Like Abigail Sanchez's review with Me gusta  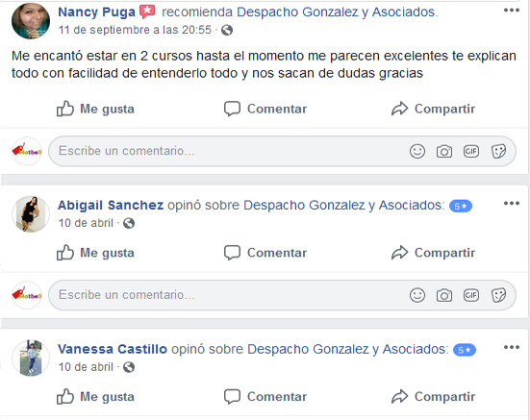coord(95,253)
